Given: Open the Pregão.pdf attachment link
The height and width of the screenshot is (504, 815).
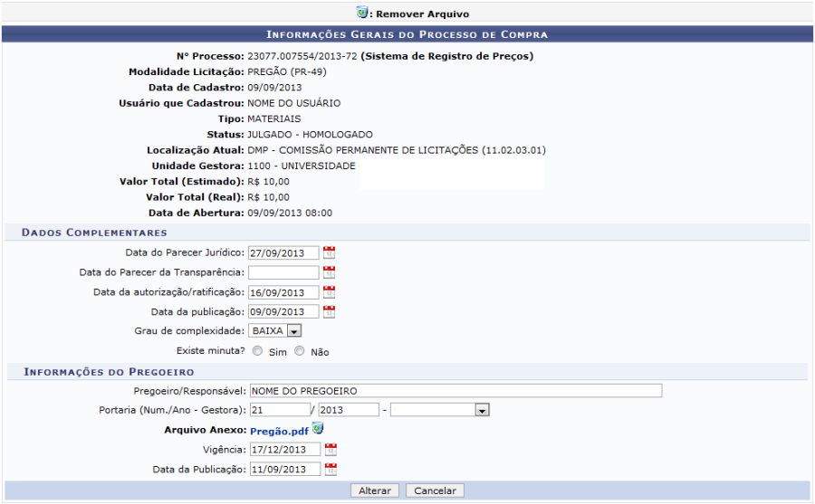Looking at the screenshot, I should click(x=280, y=431).
